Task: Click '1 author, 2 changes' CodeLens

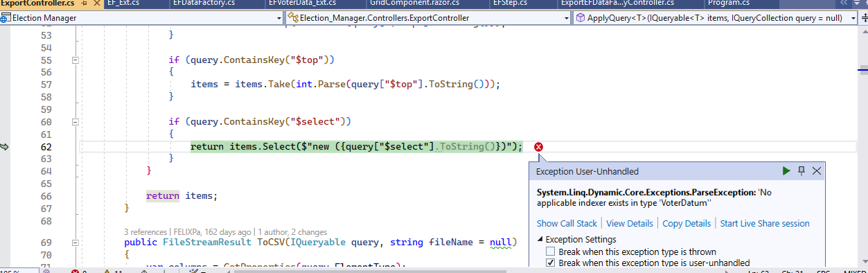Action: pyautogui.click(x=292, y=232)
